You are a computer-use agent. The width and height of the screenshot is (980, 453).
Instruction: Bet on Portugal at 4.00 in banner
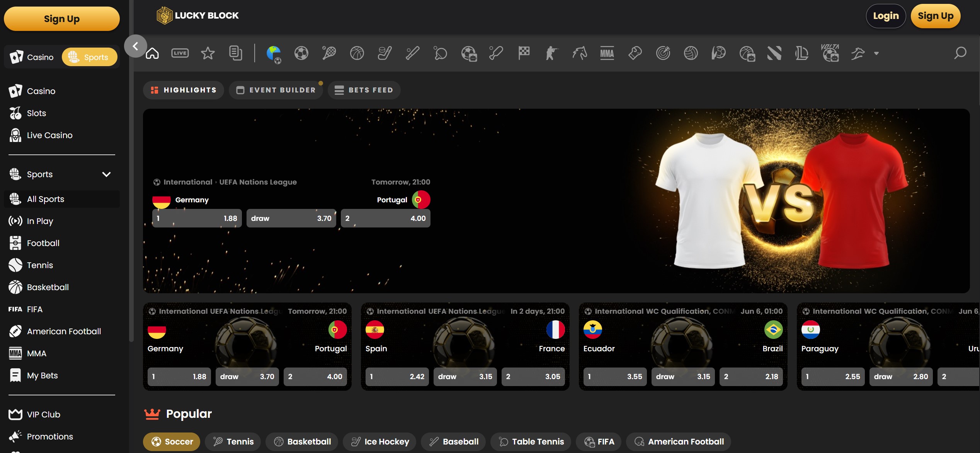click(x=386, y=218)
